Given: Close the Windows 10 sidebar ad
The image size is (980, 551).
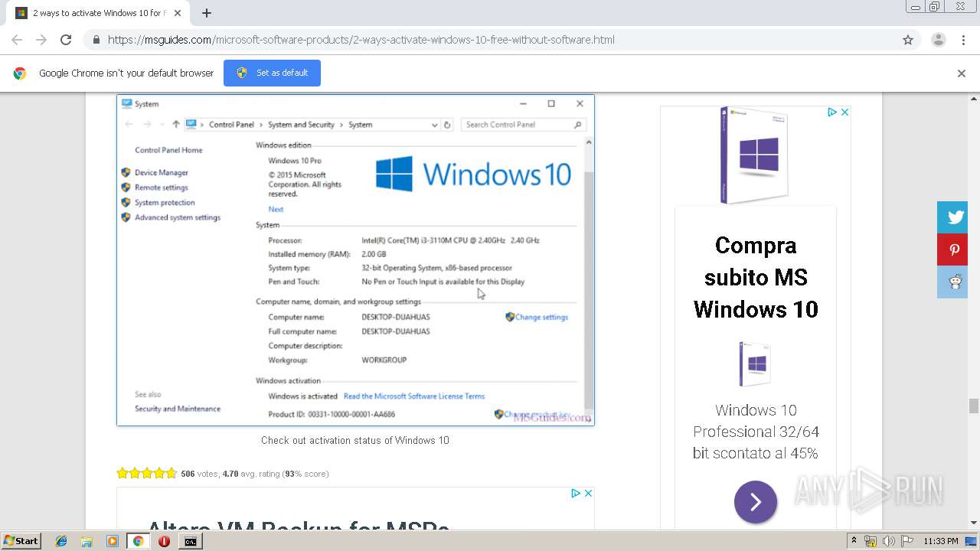Looking at the screenshot, I should click(844, 112).
